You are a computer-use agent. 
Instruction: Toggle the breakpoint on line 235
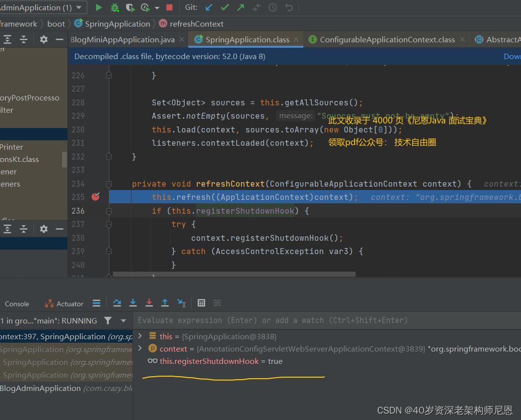(x=96, y=197)
